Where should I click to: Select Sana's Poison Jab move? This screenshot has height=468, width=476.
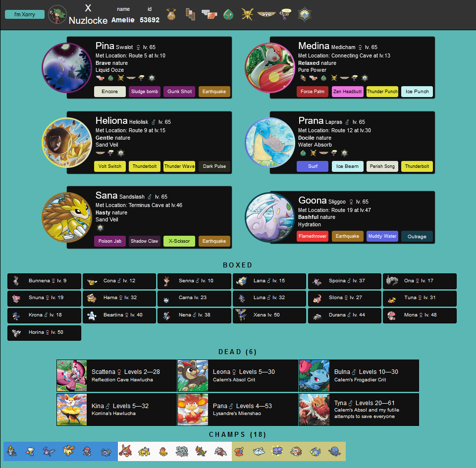109,241
